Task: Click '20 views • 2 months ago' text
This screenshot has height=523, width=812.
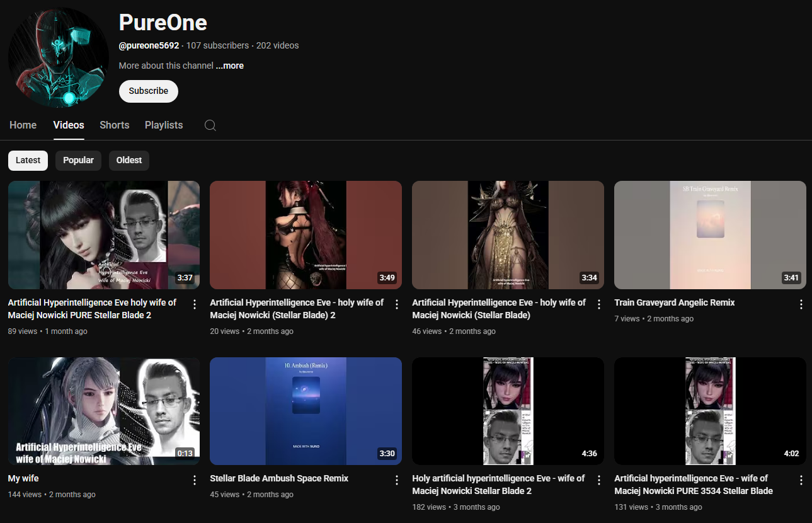Action: click(252, 331)
